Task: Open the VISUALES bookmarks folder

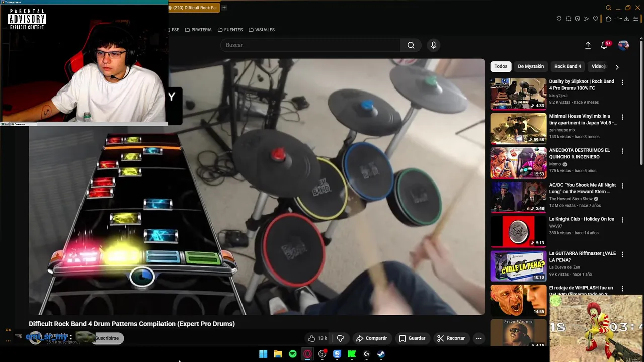Action: pos(262,30)
